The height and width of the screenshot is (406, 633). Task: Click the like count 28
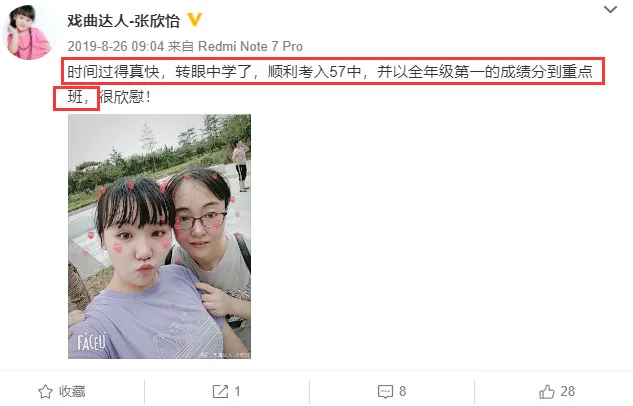tap(568, 391)
